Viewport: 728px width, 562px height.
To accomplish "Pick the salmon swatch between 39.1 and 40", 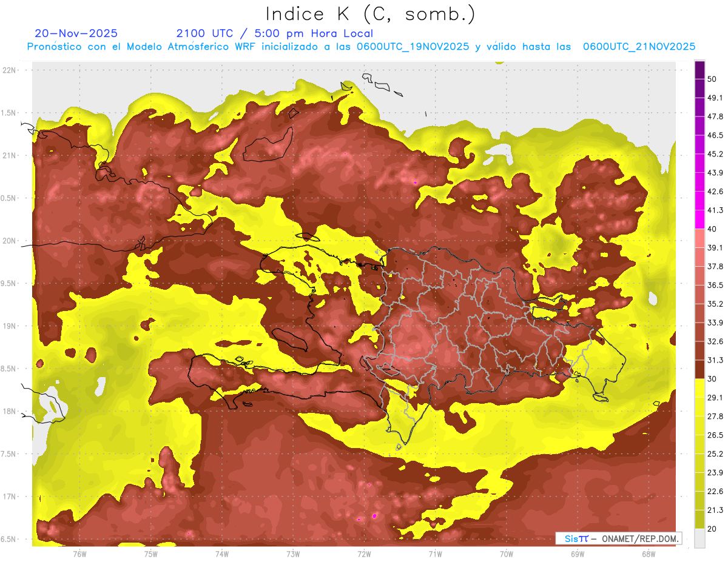I will [699, 238].
